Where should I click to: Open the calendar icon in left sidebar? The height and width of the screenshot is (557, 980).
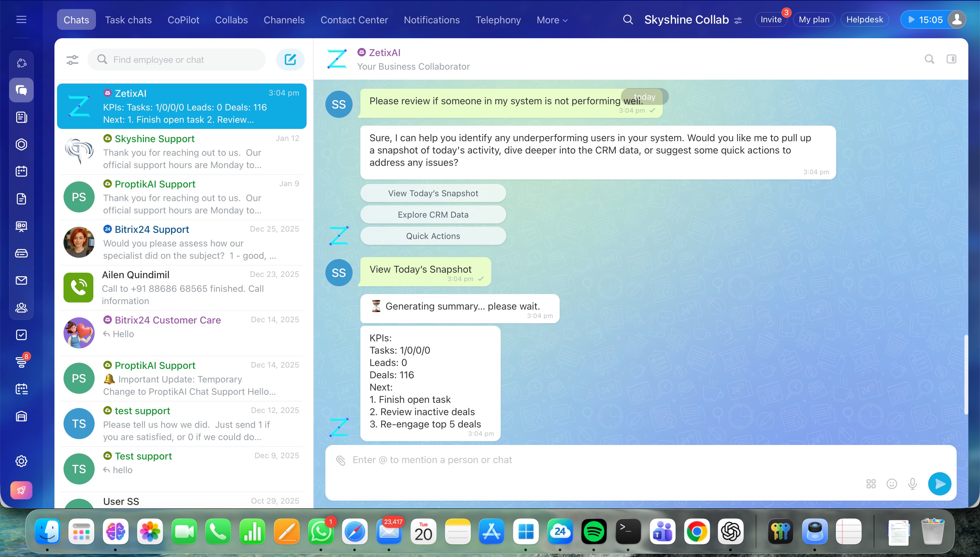21,171
